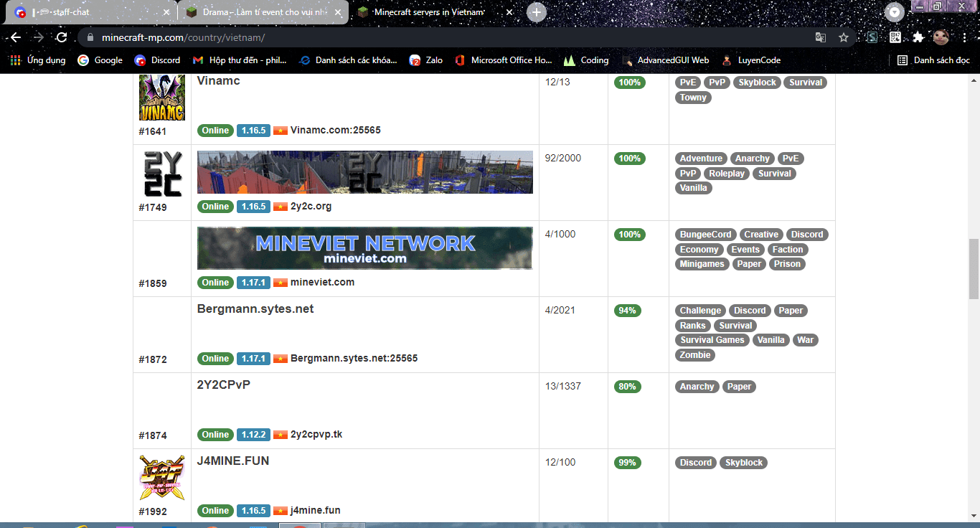
Task: Open the Chrome profile avatar
Action: coord(941,37)
